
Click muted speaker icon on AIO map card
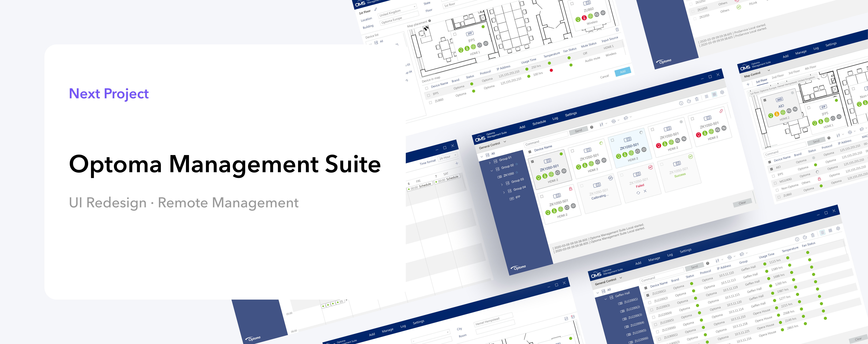pyautogui.click(x=789, y=111)
